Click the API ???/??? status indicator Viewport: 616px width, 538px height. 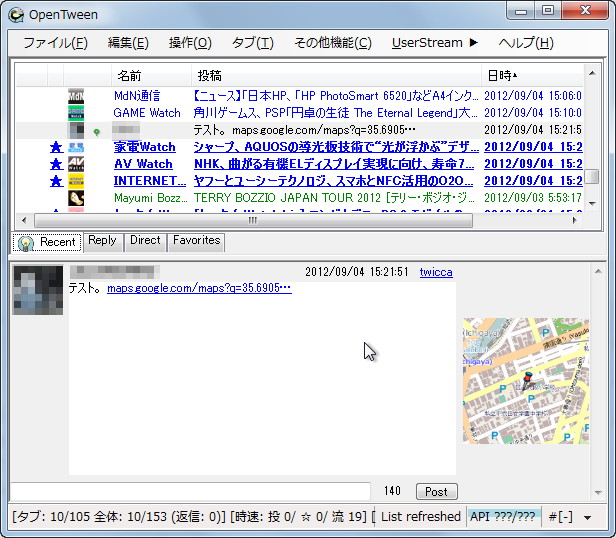pos(503,516)
